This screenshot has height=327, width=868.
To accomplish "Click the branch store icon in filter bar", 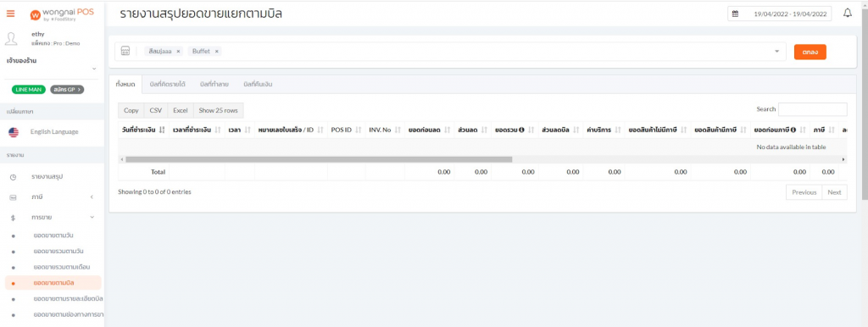I will tap(125, 51).
